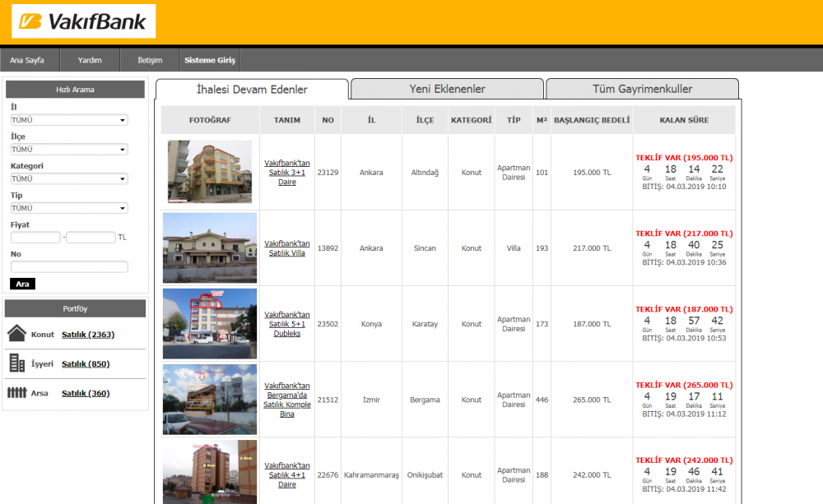Click the No input field
The height and width of the screenshot is (504, 823).
point(69,267)
